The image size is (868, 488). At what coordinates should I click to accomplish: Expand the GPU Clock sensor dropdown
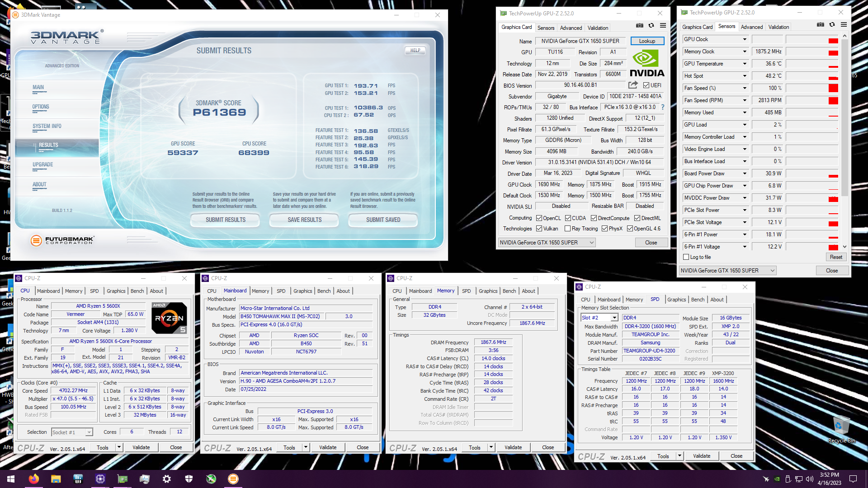click(745, 39)
